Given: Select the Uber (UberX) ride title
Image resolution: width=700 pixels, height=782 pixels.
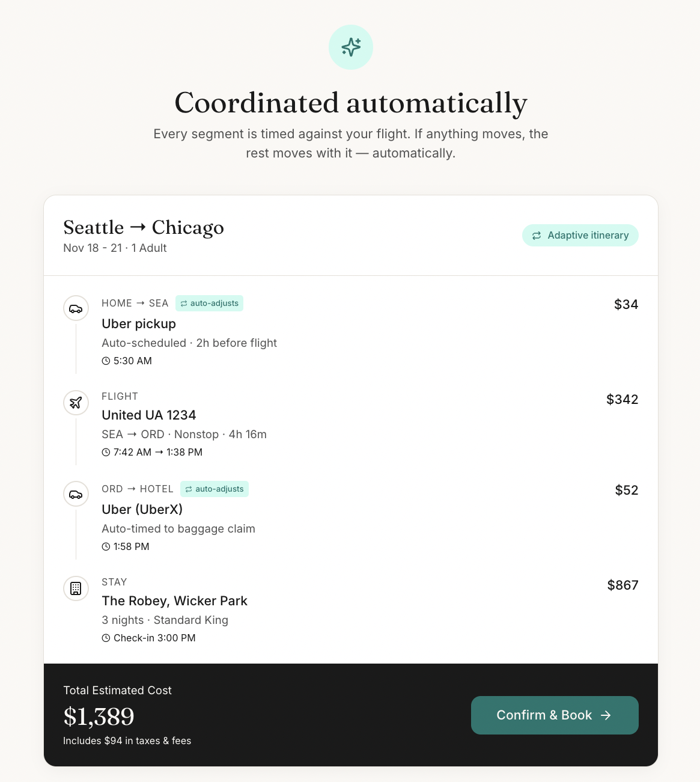Looking at the screenshot, I should tap(142, 510).
